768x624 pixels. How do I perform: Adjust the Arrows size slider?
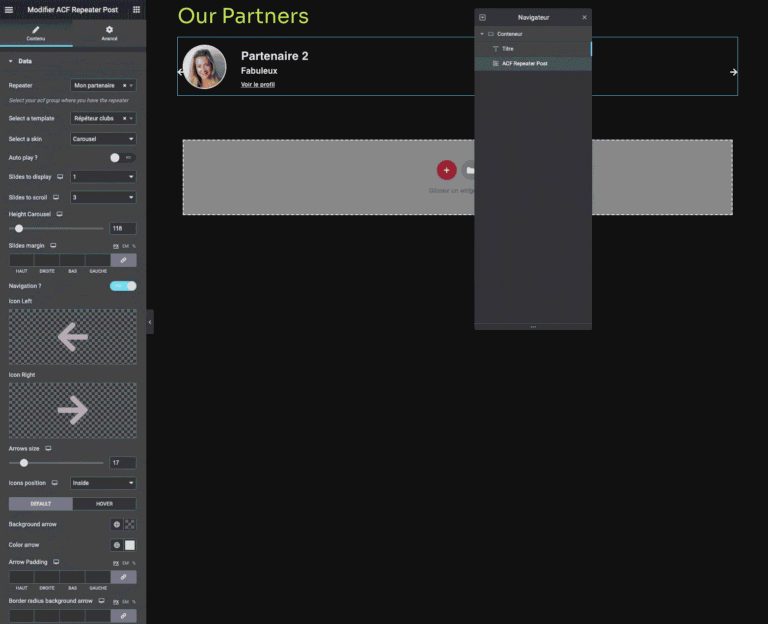pos(24,462)
